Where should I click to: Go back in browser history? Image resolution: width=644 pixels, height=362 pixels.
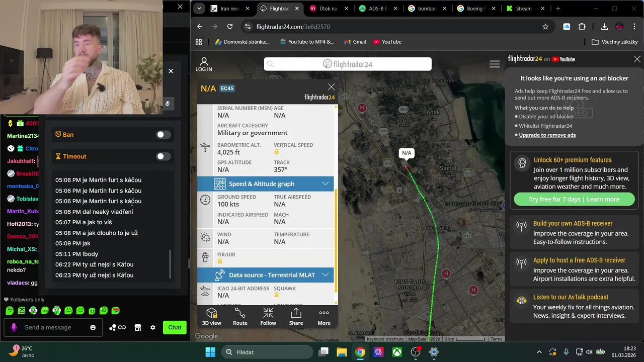[x=200, y=27]
